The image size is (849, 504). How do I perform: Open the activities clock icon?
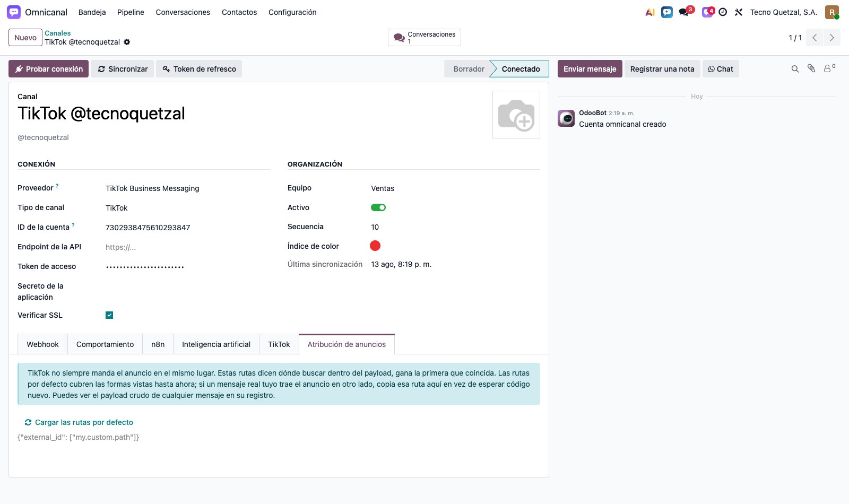click(x=723, y=12)
